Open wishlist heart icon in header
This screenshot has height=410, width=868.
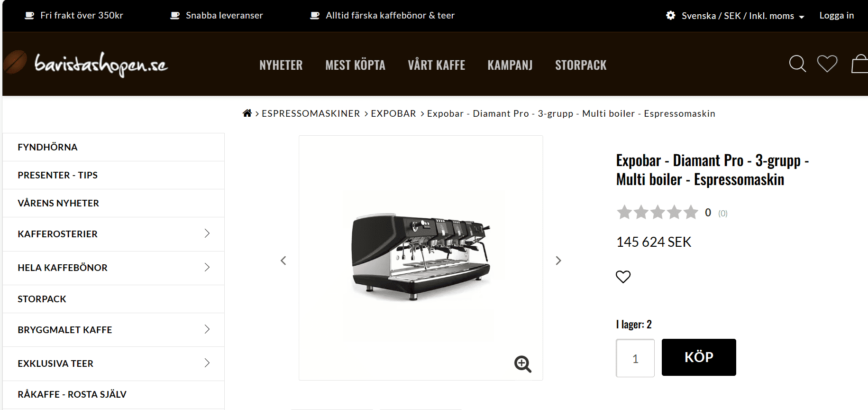click(x=827, y=64)
